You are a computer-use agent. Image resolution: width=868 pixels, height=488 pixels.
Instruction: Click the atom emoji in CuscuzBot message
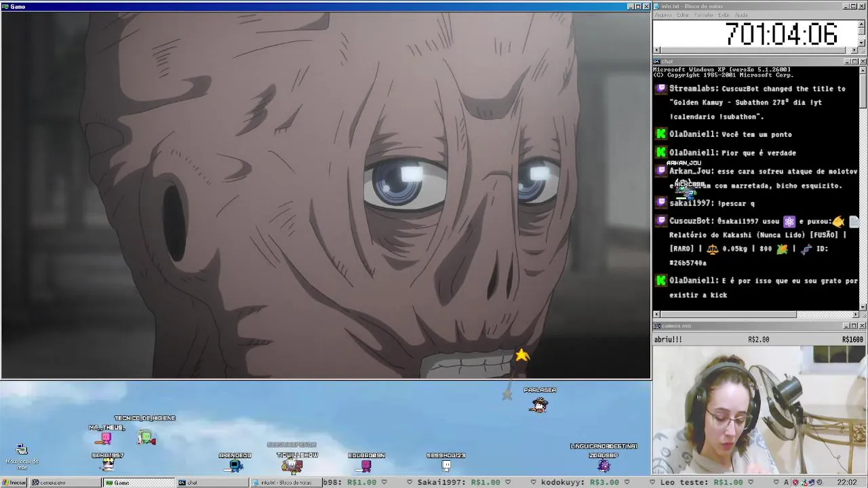(789, 221)
